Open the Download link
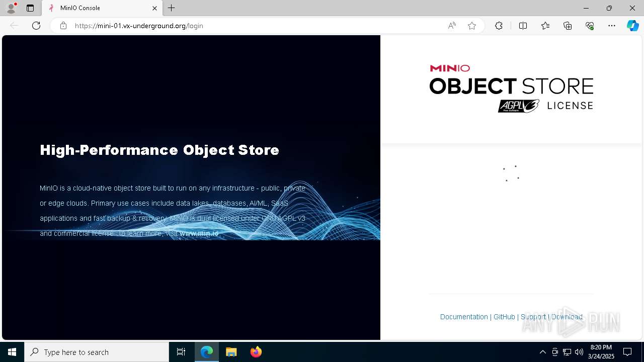644x362 pixels. 567,317
